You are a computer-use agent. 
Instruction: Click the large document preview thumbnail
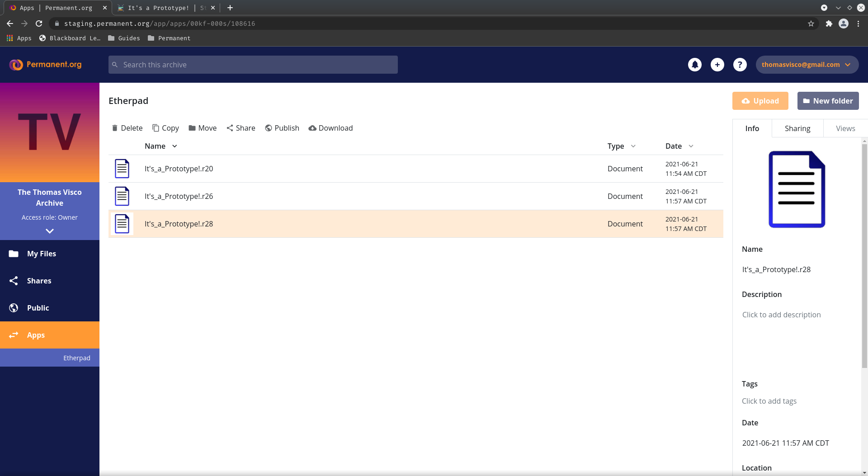(x=797, y=189)
